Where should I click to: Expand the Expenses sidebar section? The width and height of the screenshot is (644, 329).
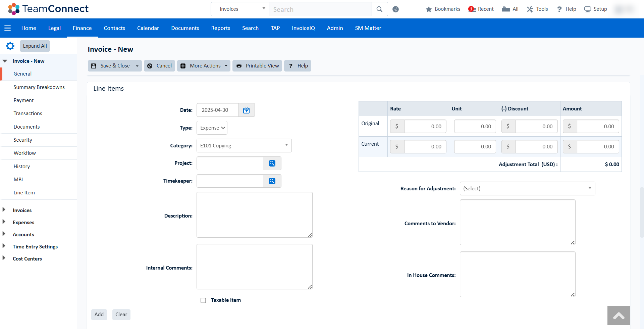click(x=4, y=222)
